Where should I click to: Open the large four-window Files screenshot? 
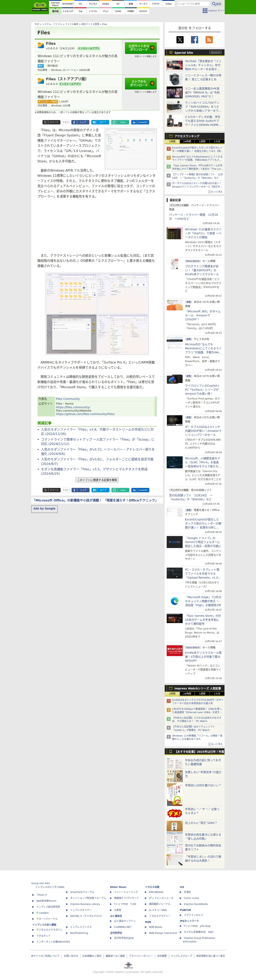97,314
